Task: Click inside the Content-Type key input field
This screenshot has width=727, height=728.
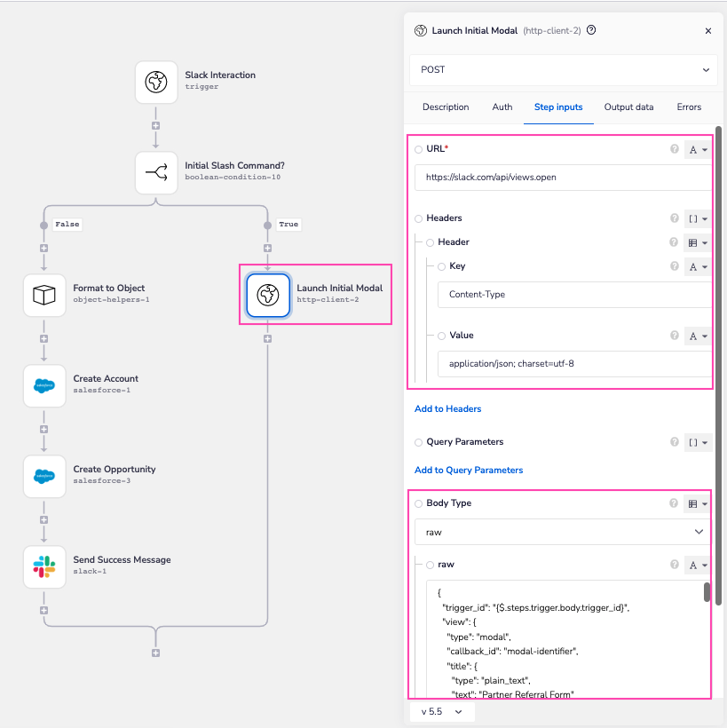Action: 563,294
